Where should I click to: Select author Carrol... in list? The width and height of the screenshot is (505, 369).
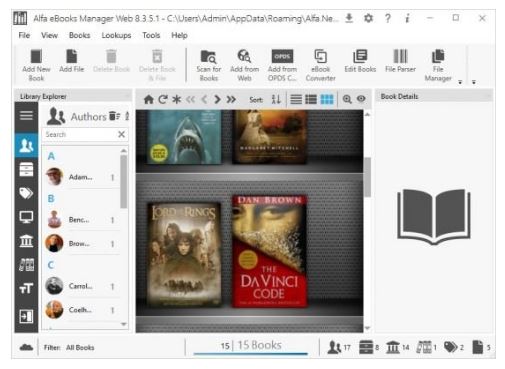tap(82, 286)
